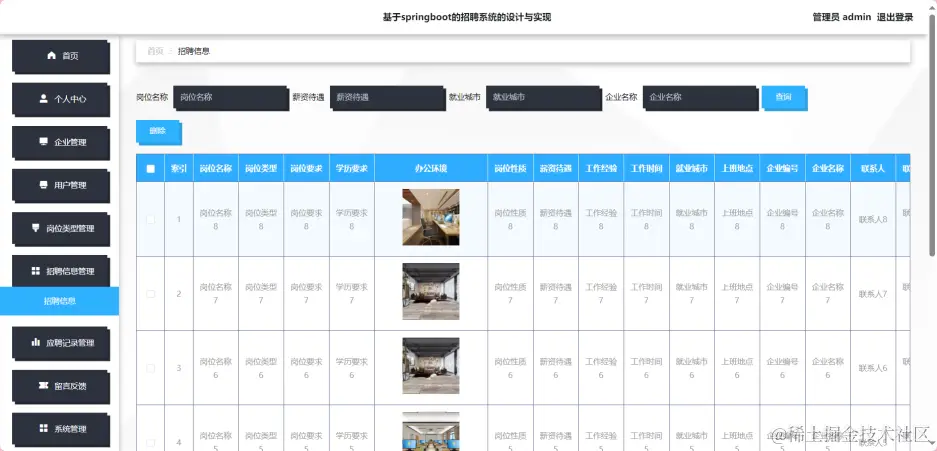Click the 删除 button above the table

[x=158, y=132]
